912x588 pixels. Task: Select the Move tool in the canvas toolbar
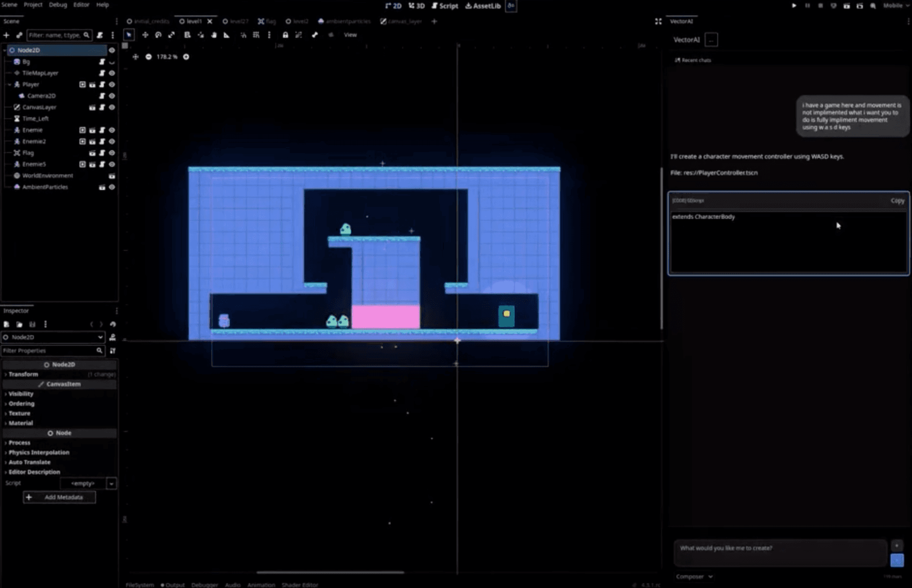(x=145, y=35)
